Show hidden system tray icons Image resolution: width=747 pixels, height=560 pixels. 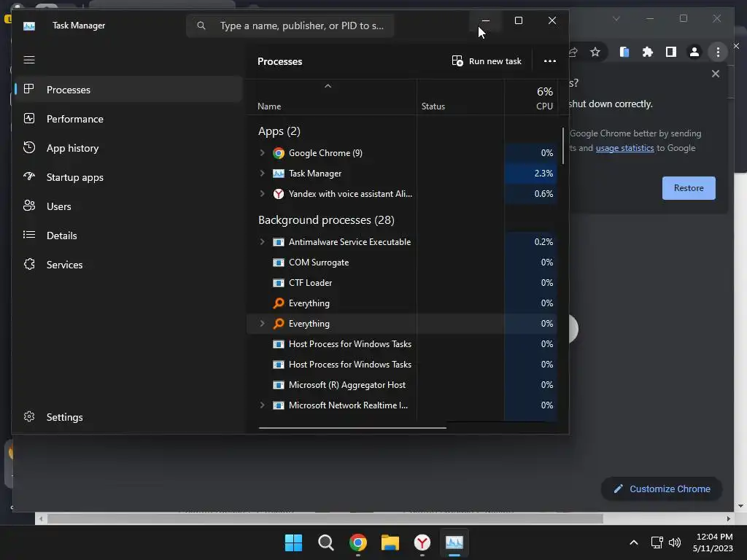point(634,542)
